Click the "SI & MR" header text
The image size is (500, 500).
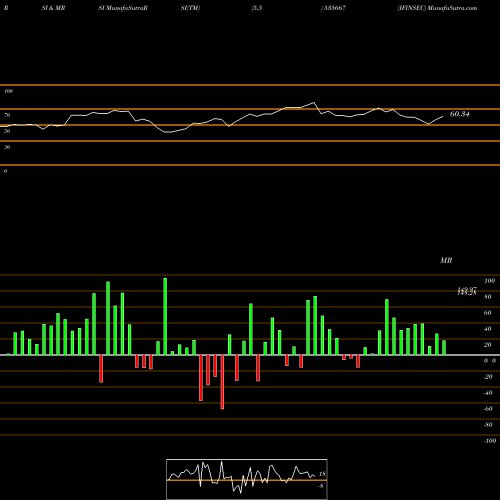pos(53,8)
